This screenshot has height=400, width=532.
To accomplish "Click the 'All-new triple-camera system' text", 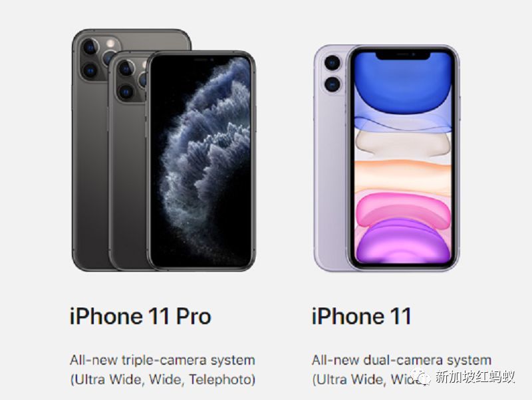I will click(x=162, y=360).
